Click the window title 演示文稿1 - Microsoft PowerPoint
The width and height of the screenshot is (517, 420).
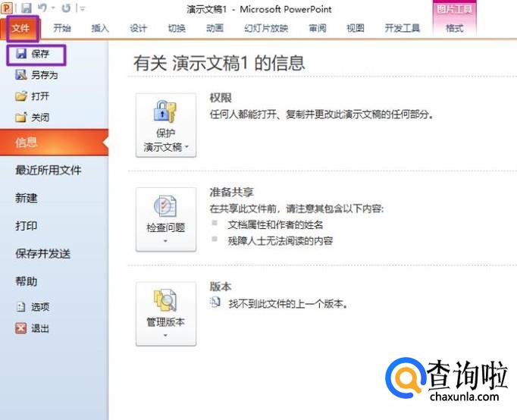click(259, 9)
